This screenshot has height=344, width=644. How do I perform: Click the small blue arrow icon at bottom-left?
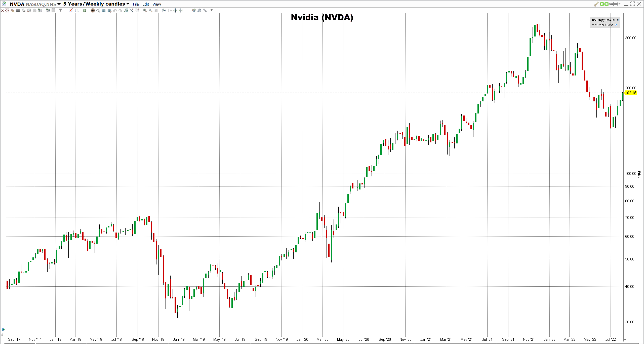[x=3, y=329]
